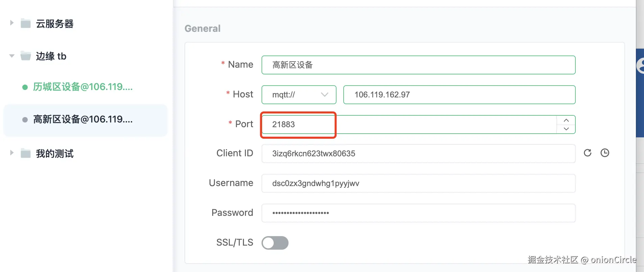
Task: Click the 边缘 tb open folder icon
Action: (x=26, y=56)
